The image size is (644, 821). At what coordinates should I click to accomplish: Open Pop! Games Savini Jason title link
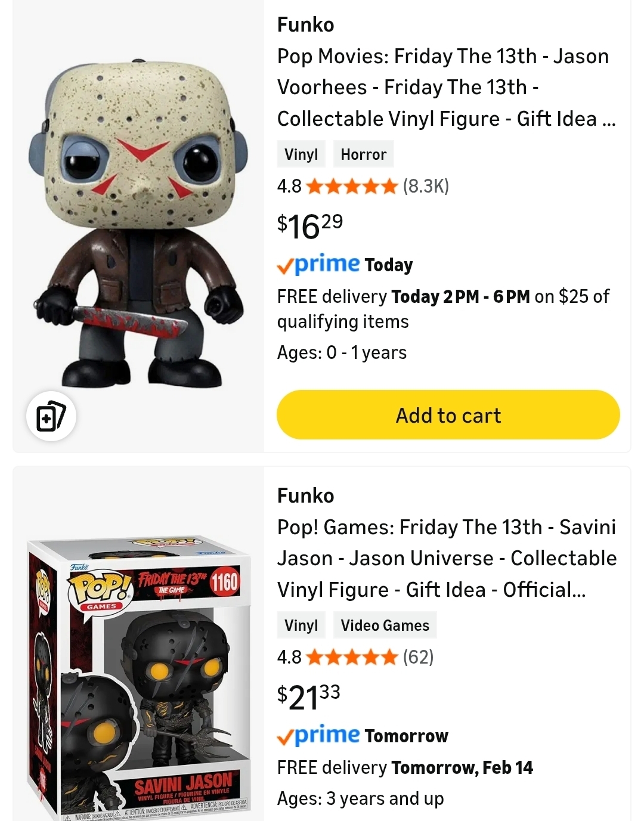(x=447, y=558)
